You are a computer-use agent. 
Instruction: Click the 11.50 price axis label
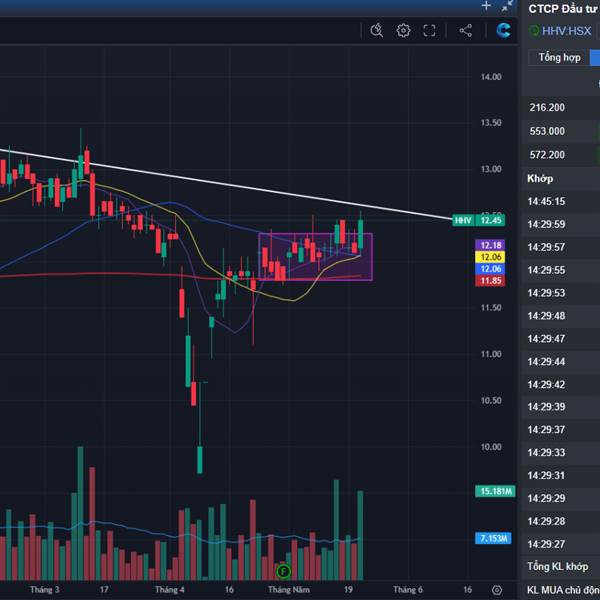491,308
